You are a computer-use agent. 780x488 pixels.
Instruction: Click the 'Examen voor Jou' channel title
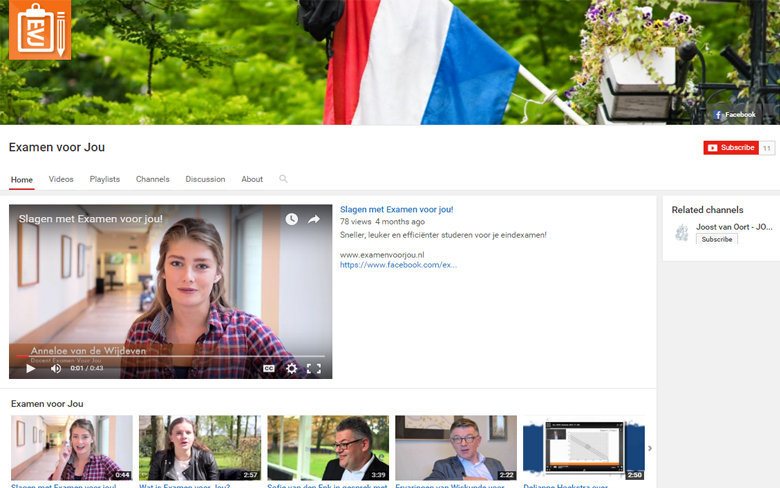click(x=57, y=147)
